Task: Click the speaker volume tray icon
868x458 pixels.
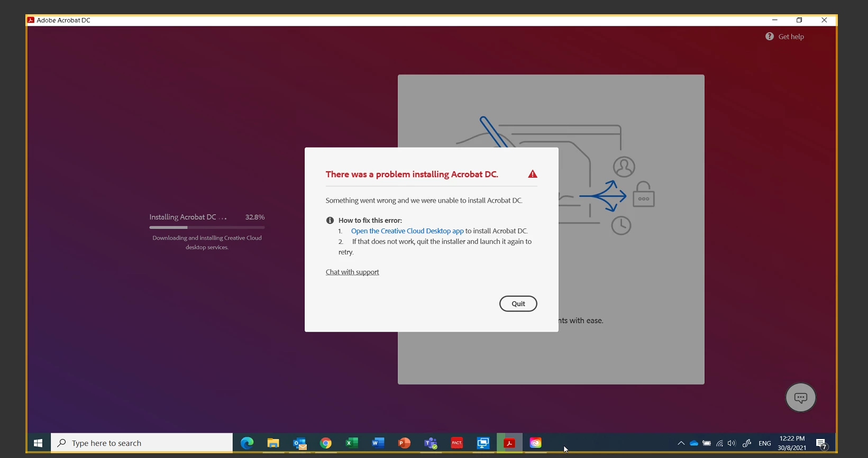Action: tap(732, 443)
